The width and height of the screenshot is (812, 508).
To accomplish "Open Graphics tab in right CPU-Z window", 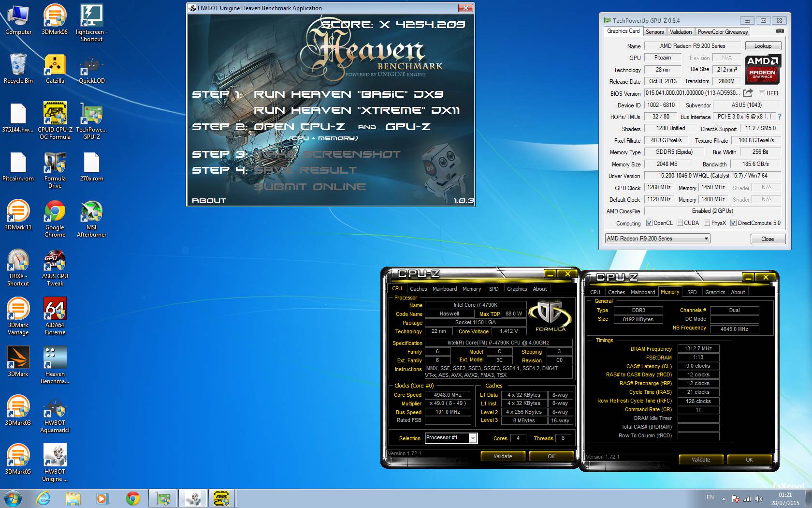I will (715, 292).
